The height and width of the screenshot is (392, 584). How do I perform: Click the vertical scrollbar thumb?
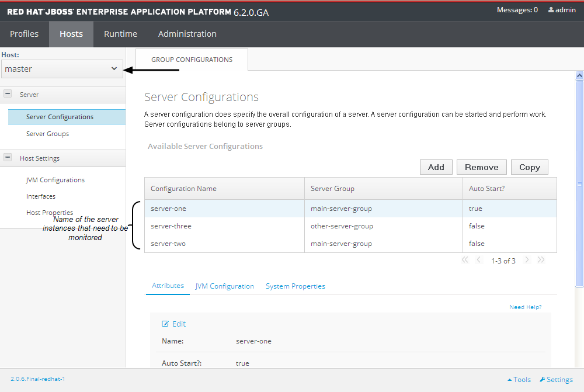tap(579, 184)
